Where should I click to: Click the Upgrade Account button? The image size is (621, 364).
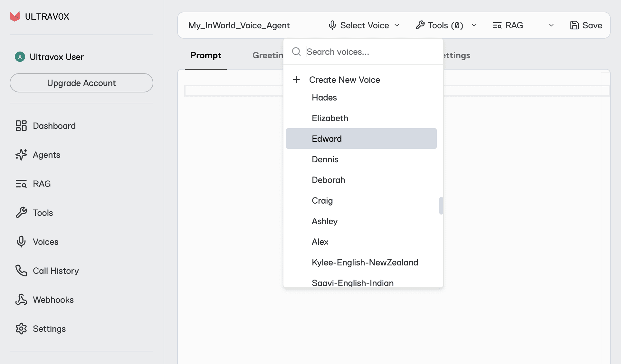tap(81, 83)
